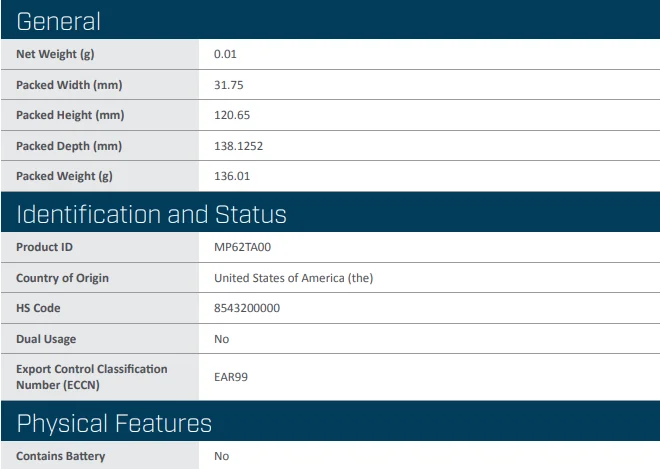Select the packed height value 120.65
This screenshot has width=660, height=469.
pos(232,115)
